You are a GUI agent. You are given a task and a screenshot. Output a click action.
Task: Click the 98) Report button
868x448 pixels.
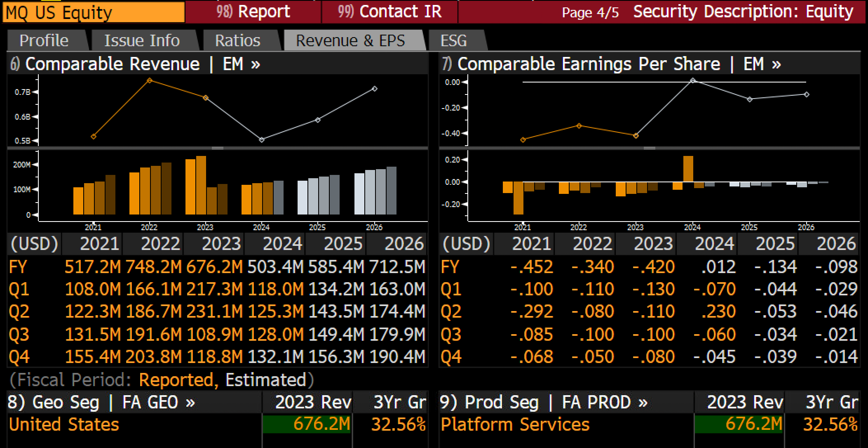point(253,12)
